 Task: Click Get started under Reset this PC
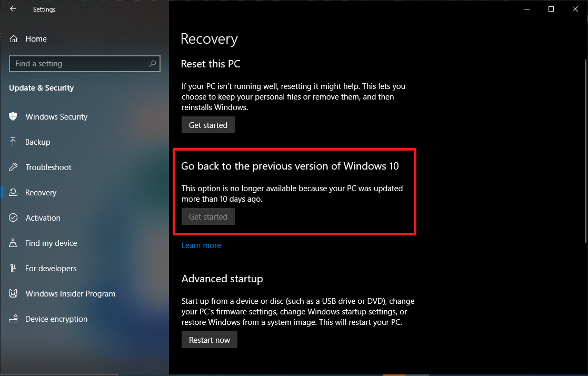coord(208,125)
